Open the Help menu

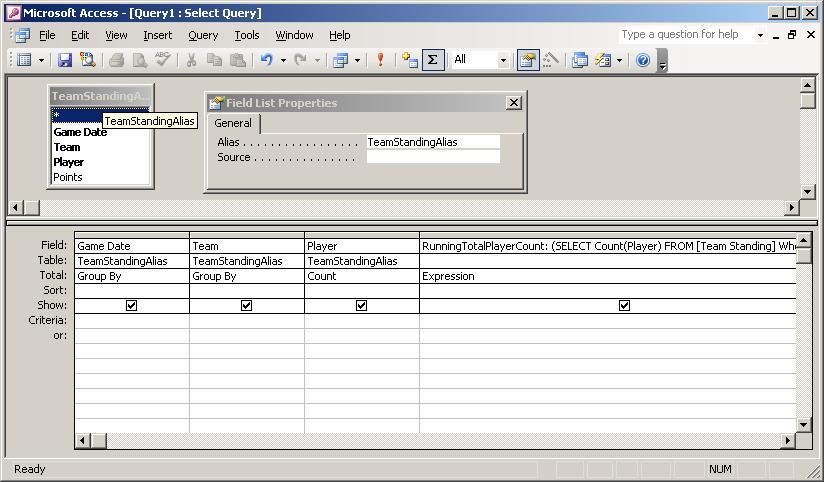click(x=339, y=35)
